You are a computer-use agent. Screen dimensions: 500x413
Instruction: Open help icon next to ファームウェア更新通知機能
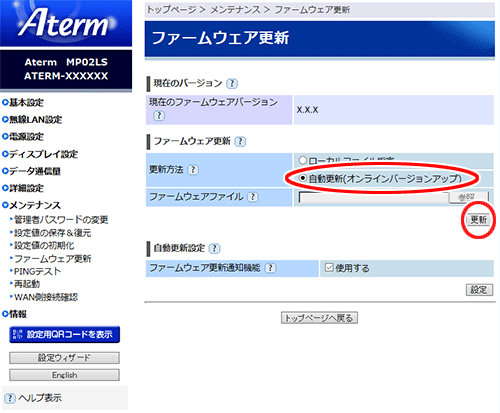[270, 268]
